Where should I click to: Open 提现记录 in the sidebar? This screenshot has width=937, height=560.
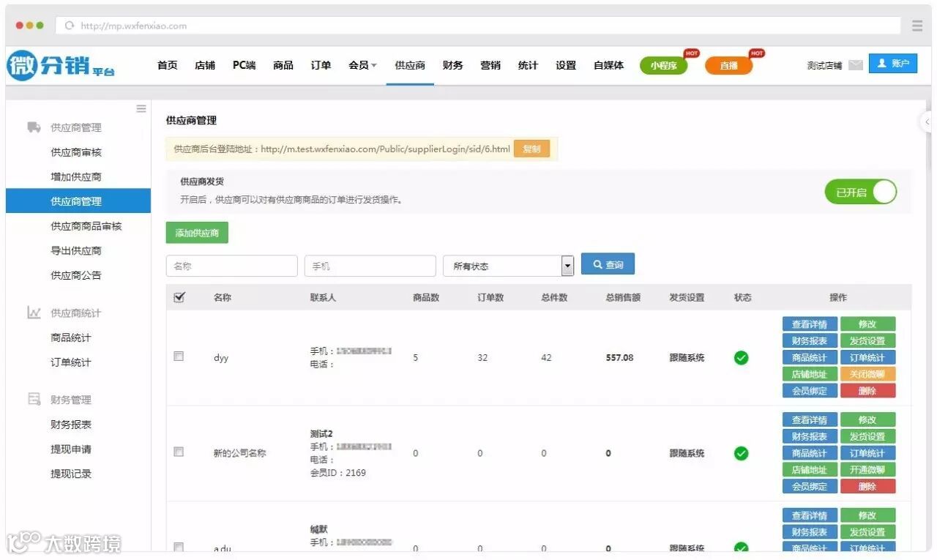[x=71, y=474]
